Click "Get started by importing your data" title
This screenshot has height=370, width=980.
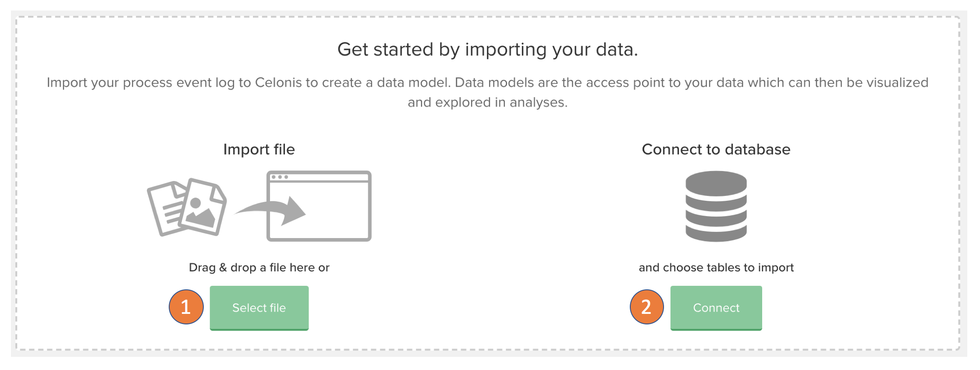tap(487, 50)
